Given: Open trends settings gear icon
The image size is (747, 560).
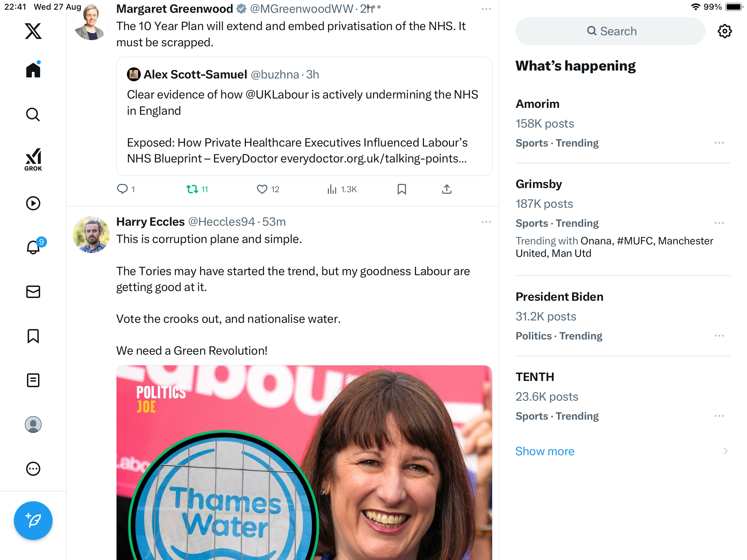Looking at the screenshot, I should 725,31.
